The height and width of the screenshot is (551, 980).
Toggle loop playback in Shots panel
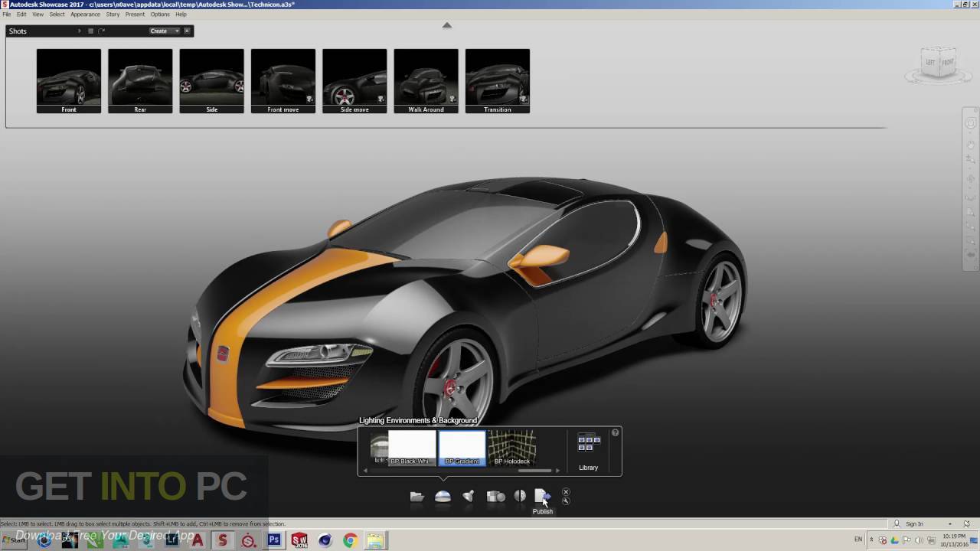click(101, 31)
